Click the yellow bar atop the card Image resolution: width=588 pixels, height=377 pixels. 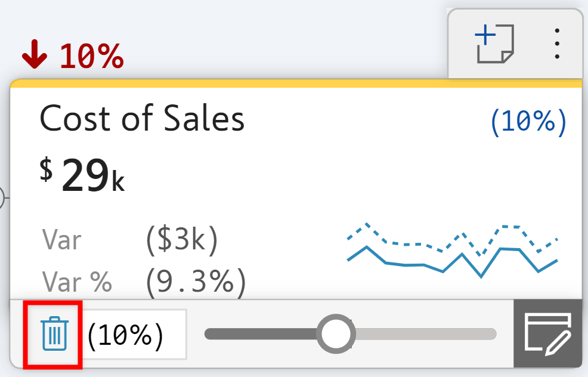tap(296, 84)
